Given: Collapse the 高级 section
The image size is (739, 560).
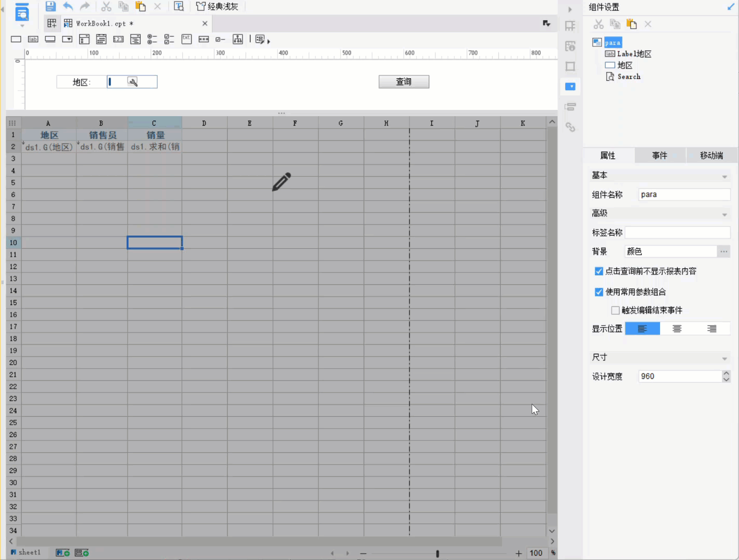Looking at the screenshot, I should pos(724,215).
